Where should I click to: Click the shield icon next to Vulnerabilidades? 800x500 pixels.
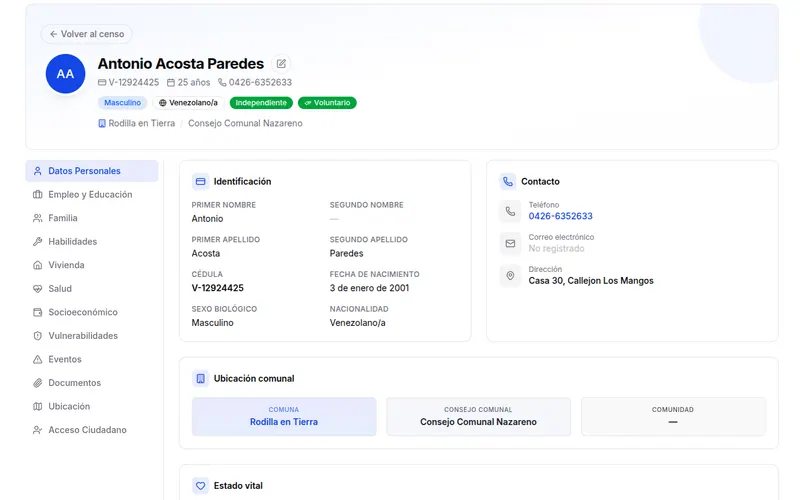click(x=37, y=335)
